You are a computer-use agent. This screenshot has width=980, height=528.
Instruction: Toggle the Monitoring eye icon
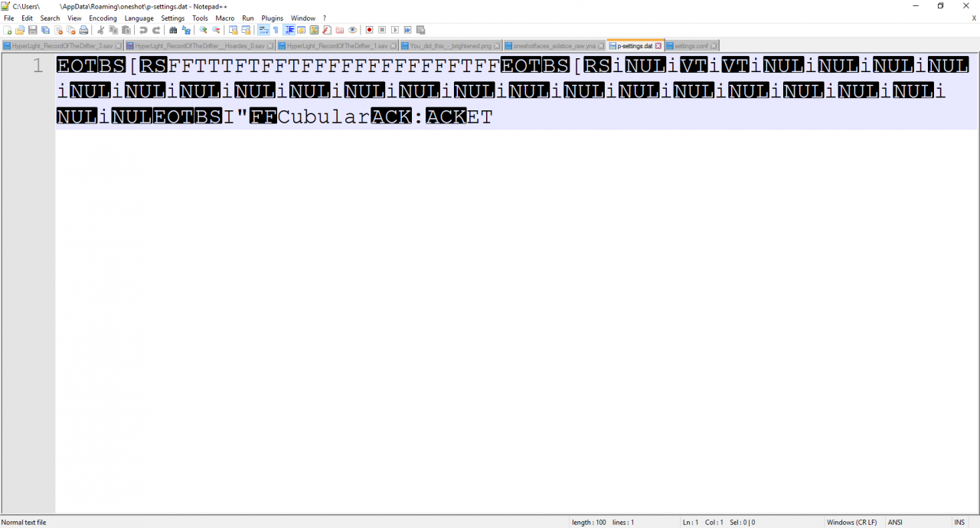pos(353,31)
